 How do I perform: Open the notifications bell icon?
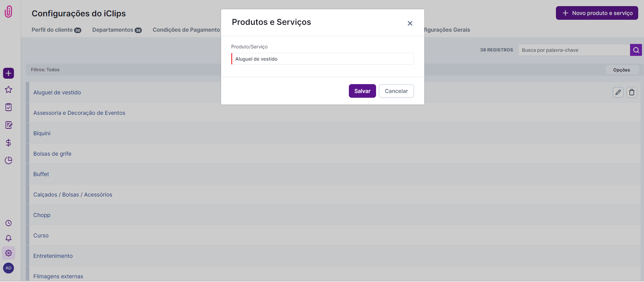pos(9,238)
